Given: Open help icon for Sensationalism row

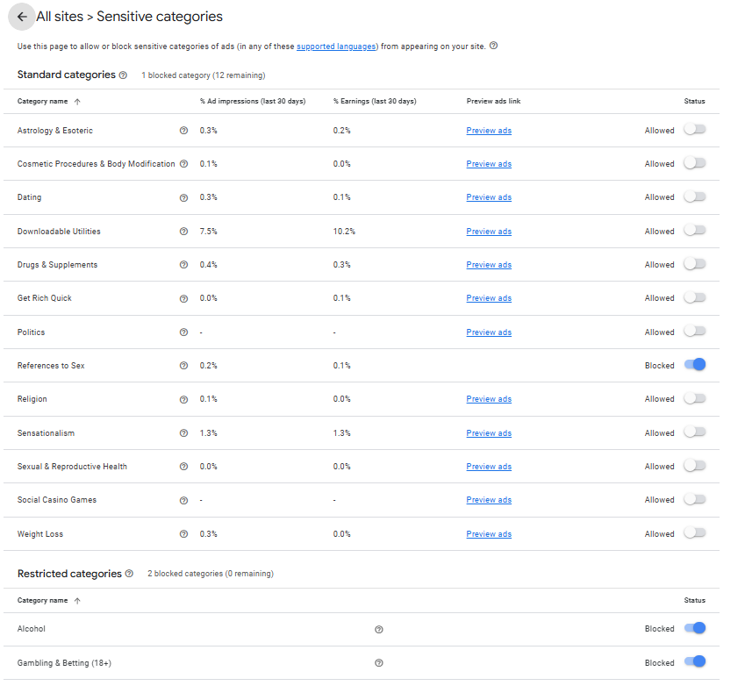Looking at the screenshot, I should [183, 433].
